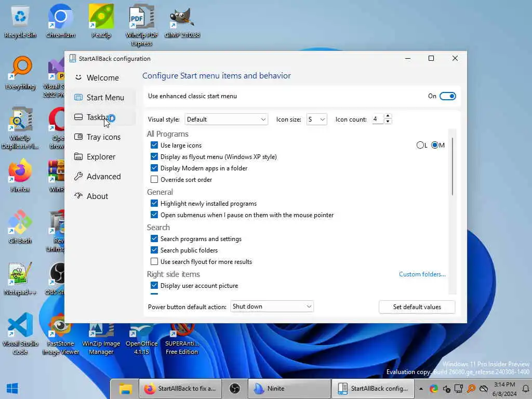This screenshot has width=532, height=399.
Task: Open the Advanced section
Action: point(103,177)
